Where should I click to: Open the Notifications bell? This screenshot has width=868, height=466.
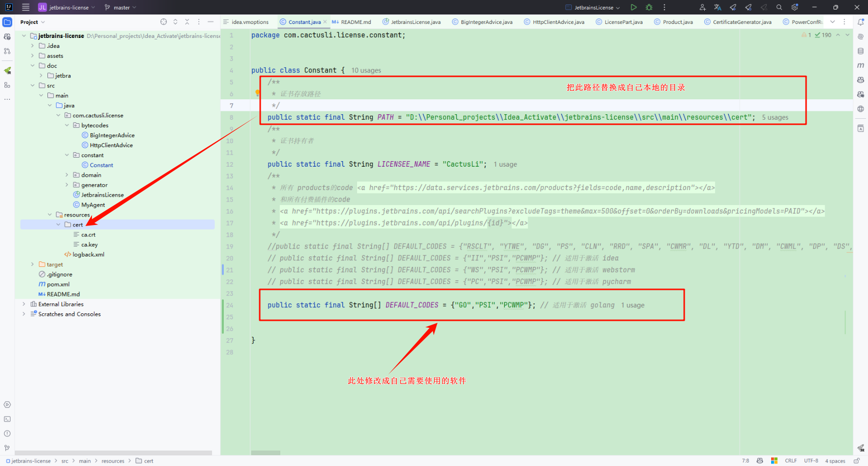[861, 22]
